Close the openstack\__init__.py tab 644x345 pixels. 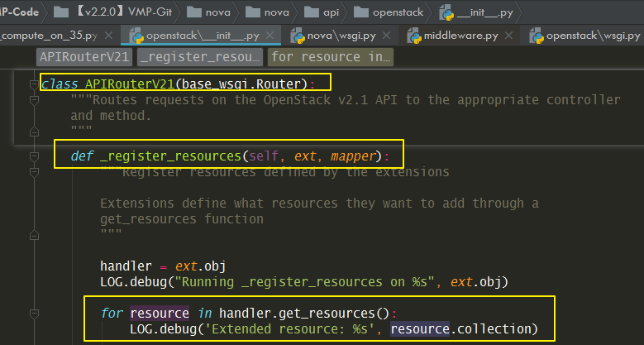(x=270, y=36)
